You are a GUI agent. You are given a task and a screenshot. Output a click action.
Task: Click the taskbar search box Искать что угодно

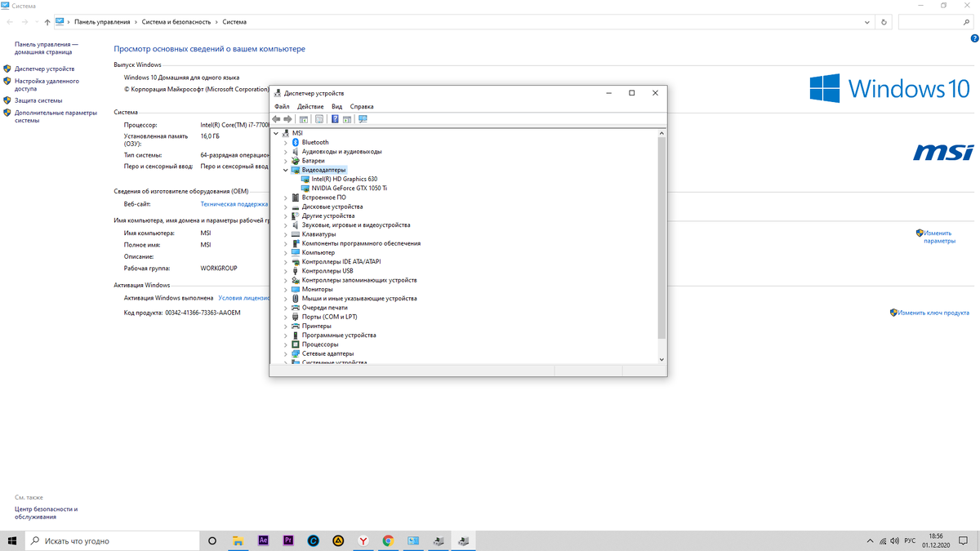pos(113,540)
